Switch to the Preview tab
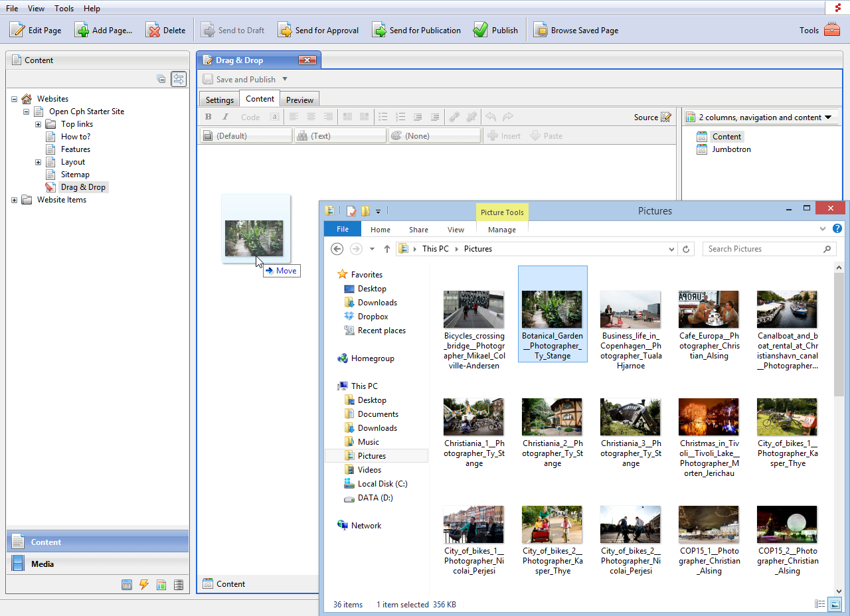 299,99
